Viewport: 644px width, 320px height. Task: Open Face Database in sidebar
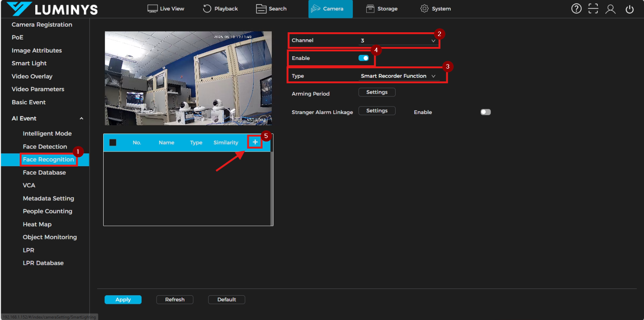[44, 173]
